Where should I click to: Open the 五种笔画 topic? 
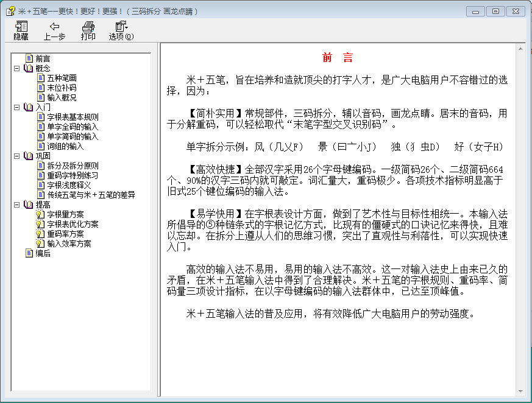(62, 78)
